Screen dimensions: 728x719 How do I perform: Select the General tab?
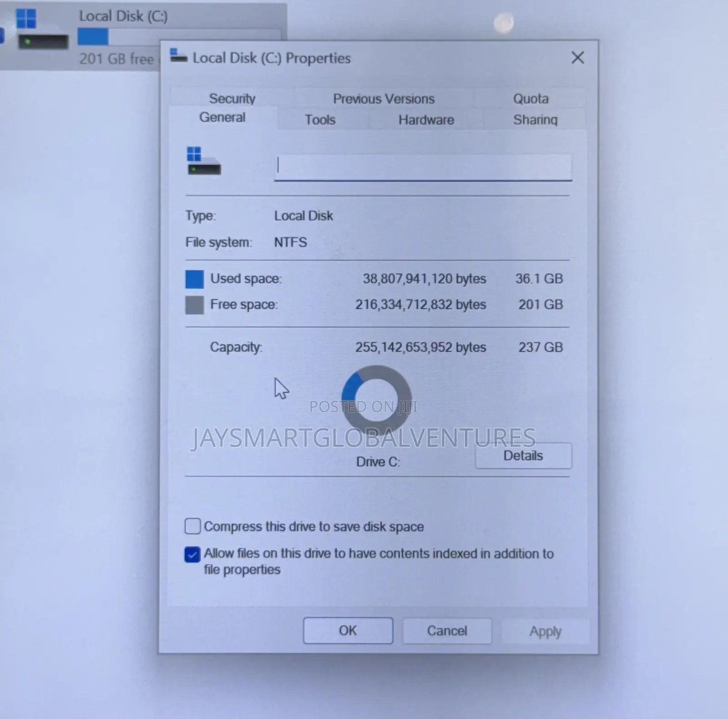click(x=222, y=117)
